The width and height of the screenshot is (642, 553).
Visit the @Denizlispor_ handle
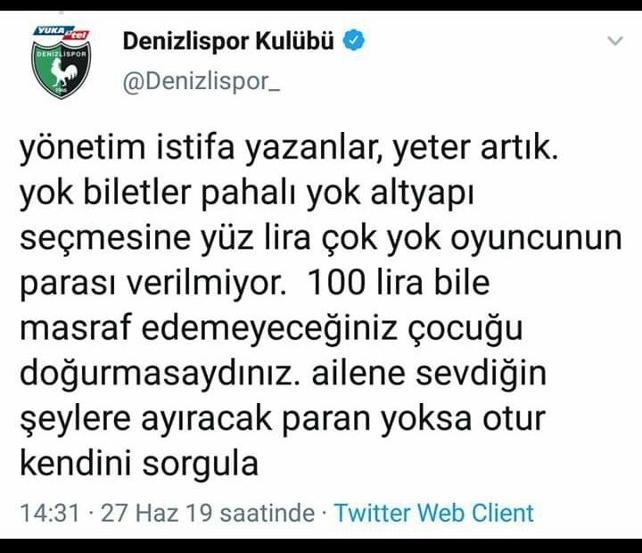tap(201, 81)
